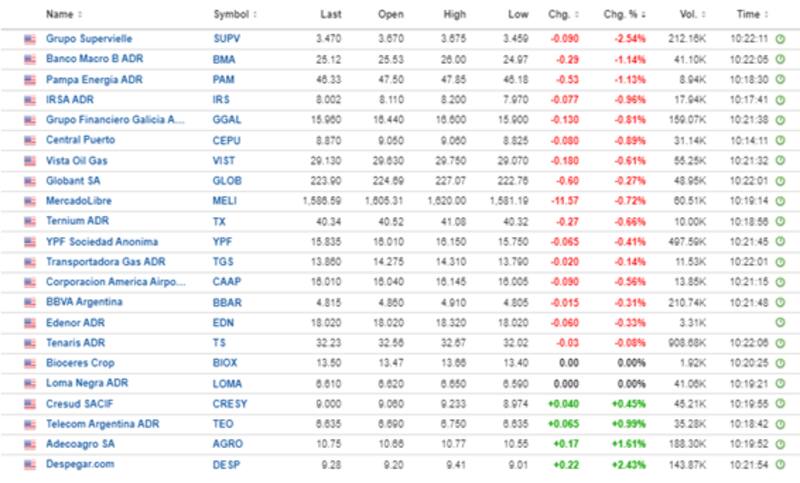Viewport: 800px width, 483px height.
Task: Click the flag icon beside Tenaris ADR
Action: pyautogui.click(x=30, y=342)
